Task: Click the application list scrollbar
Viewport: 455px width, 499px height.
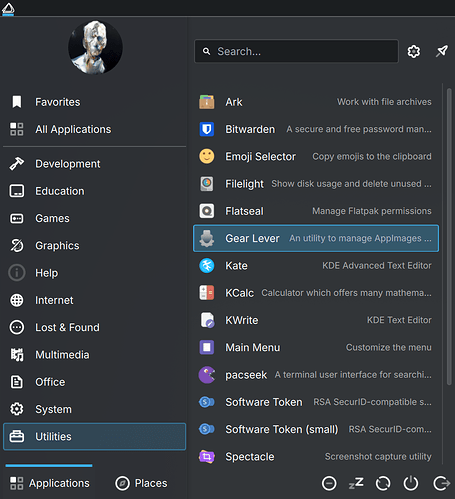Action: click(449, 237)
